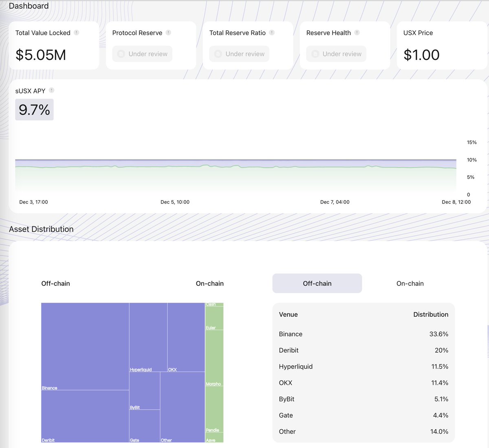Click the Dec 5, 10:00 axis label

(x=175, y=202)
